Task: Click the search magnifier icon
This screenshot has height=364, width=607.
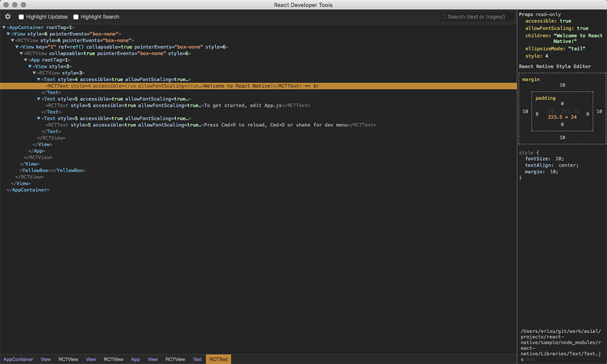Action: point(443,16)
